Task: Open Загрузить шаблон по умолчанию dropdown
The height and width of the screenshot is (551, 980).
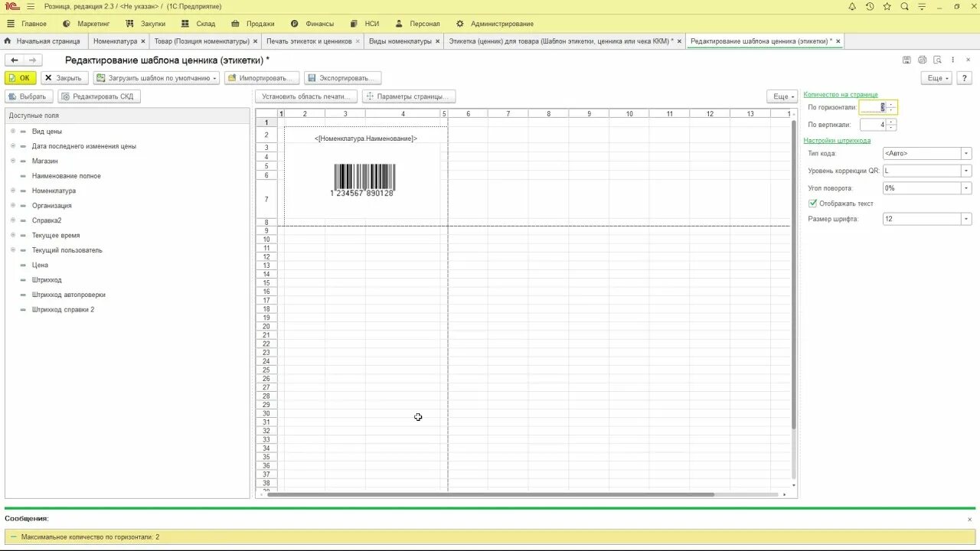Action: [157, 77]
